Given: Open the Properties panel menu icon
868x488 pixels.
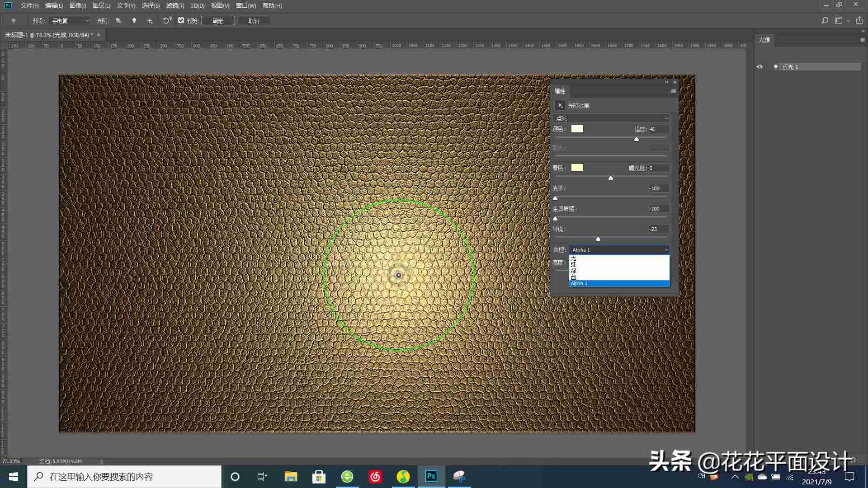Looking at the screenshot, I should click(673, 91).
